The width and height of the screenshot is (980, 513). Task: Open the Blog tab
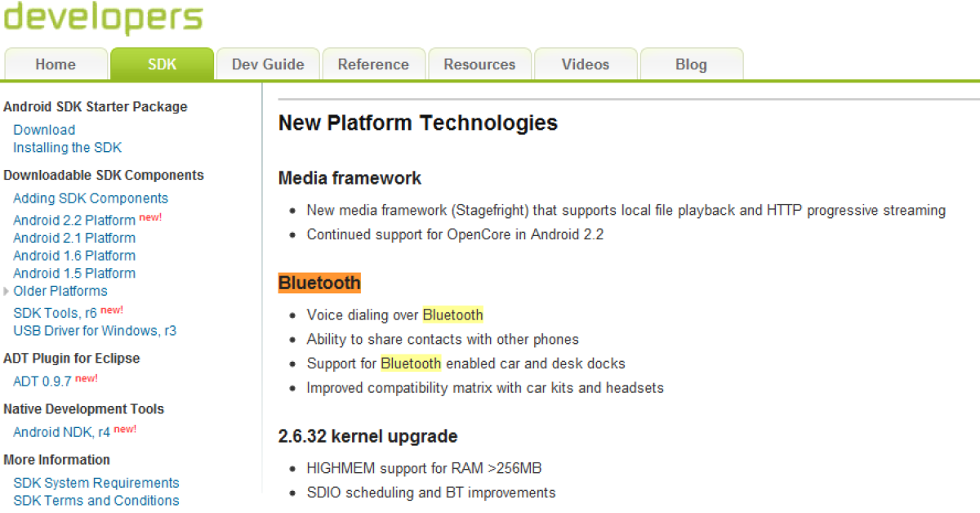[x=691, y=65]
